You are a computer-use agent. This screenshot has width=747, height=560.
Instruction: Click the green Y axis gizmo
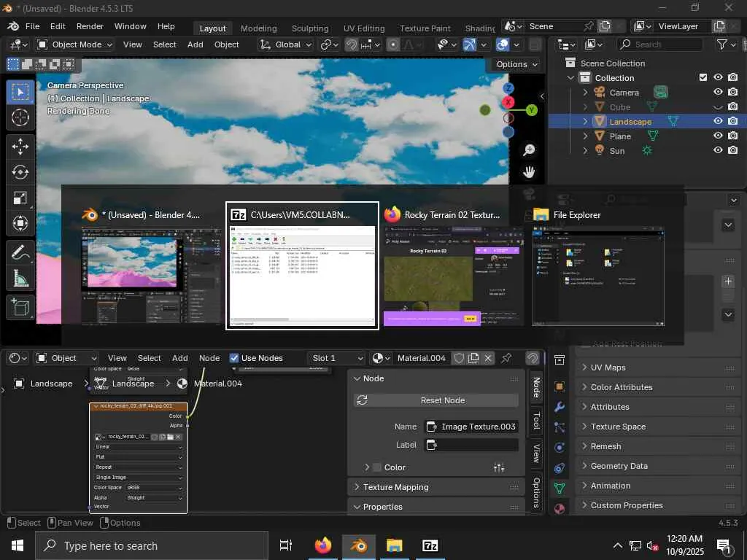[531, 111]
